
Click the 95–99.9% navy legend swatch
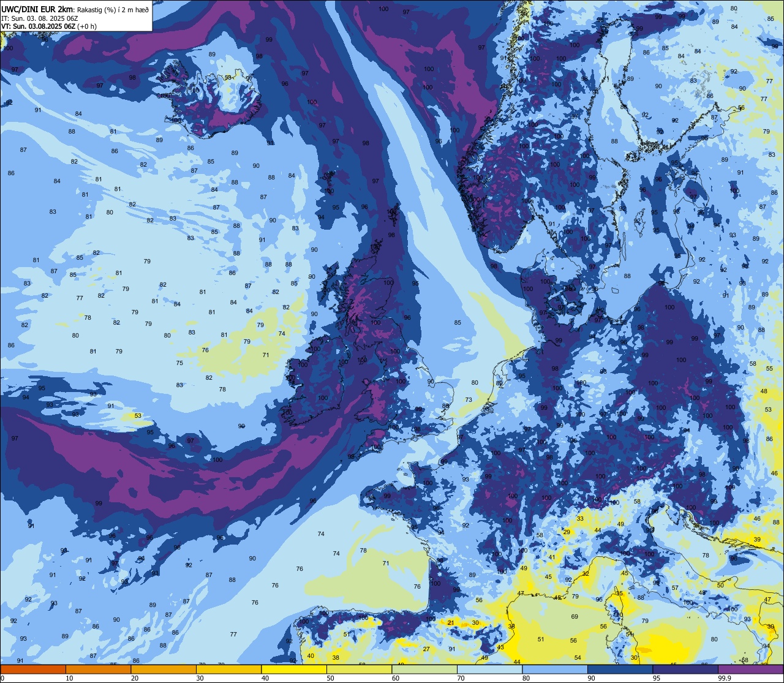[x=685, y=669]
